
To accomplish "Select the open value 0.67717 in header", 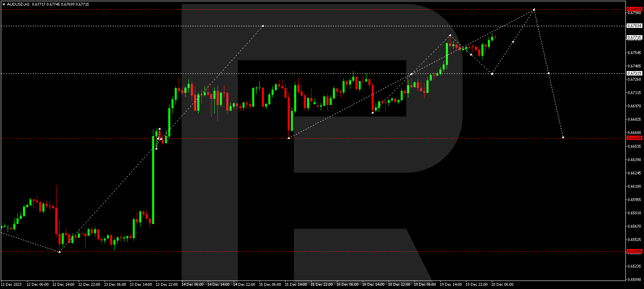I will (x=38, y=4).
